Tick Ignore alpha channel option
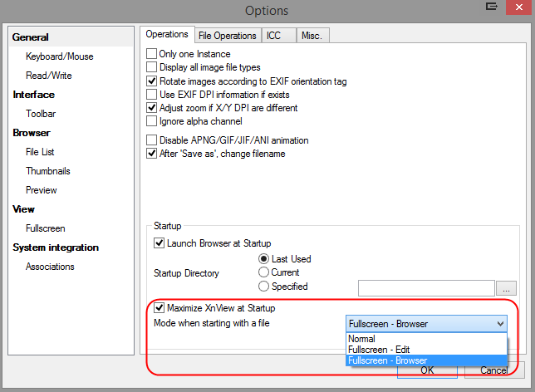The image size is (535, 392). 151,120
